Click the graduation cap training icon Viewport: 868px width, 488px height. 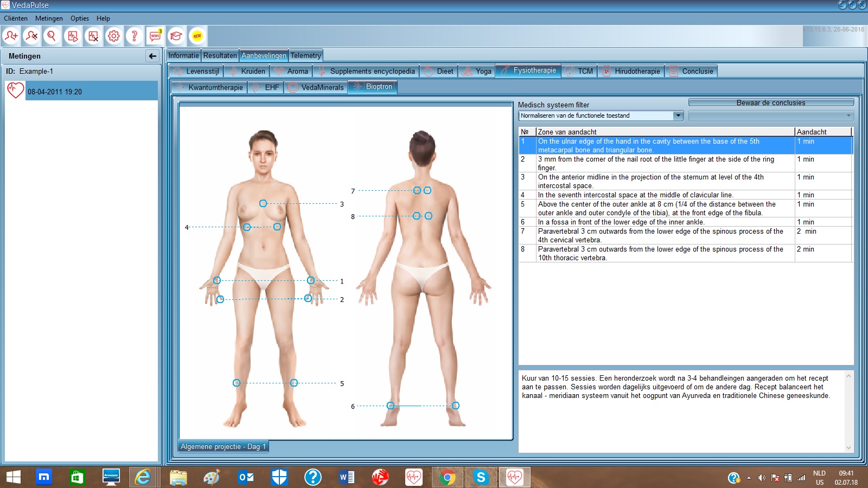pos(176,36)
